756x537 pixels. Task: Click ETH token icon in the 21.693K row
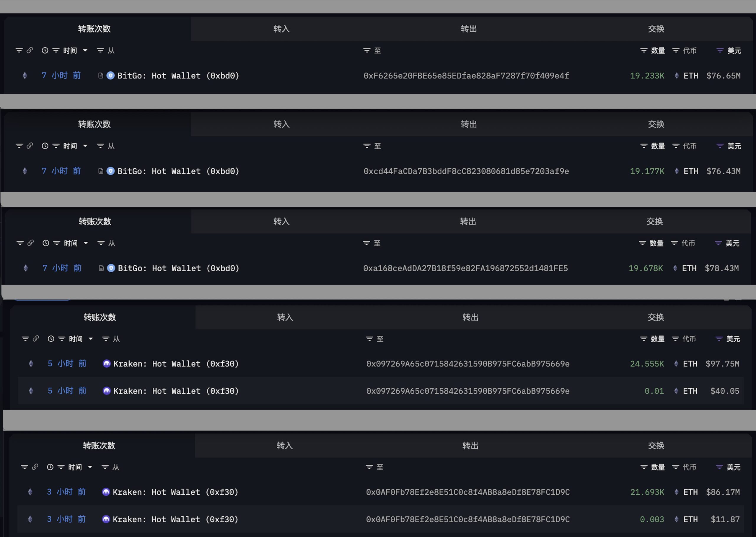677,492
